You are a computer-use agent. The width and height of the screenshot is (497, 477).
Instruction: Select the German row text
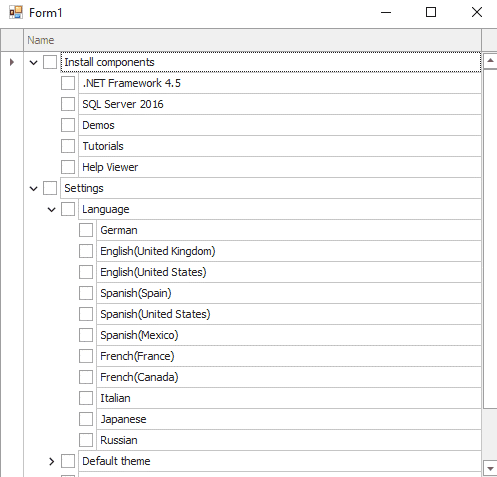119,230
